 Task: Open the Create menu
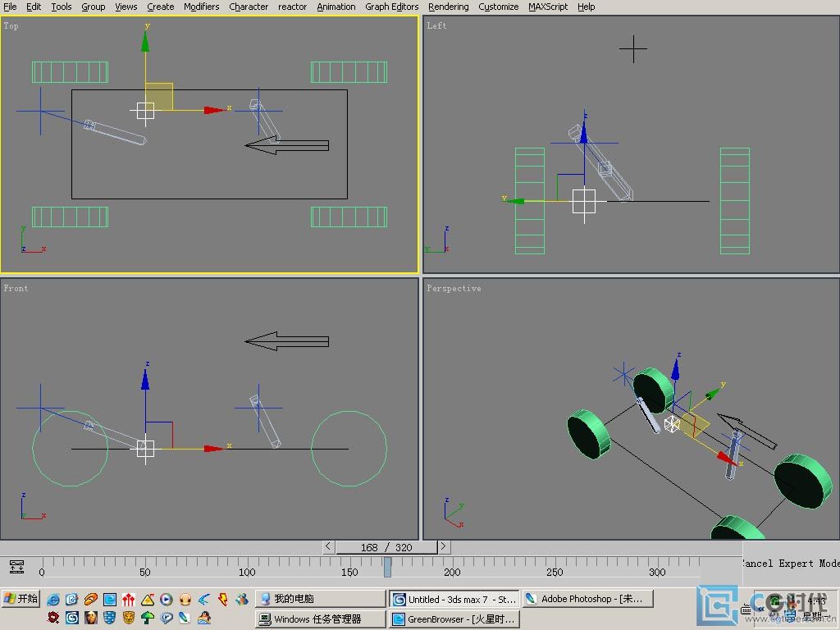click(x=160, y=7)
